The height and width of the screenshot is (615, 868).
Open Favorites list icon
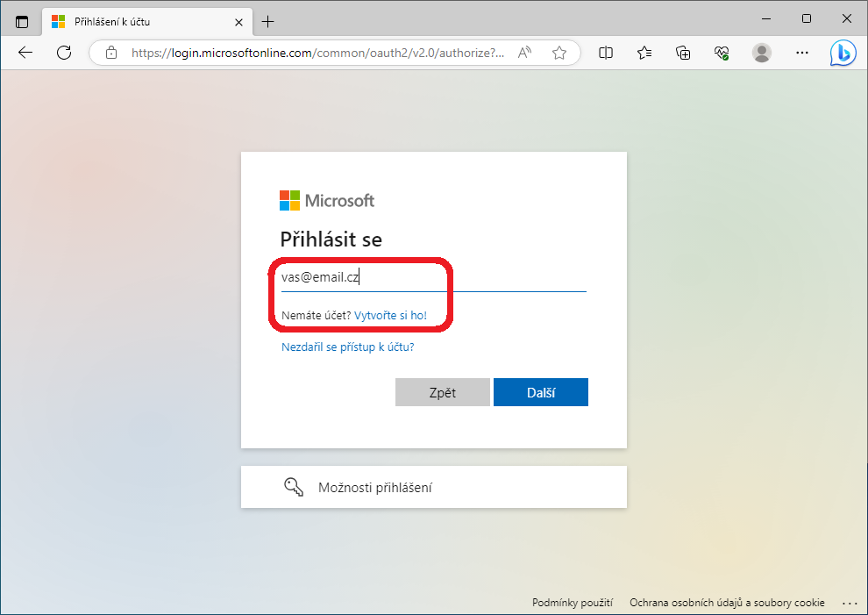click(644, 53)
